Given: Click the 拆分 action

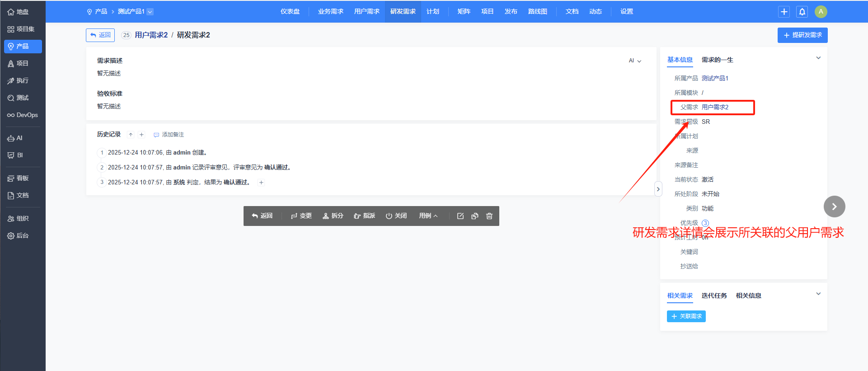Looking at the screenshot, I should (x=333, y=216).
